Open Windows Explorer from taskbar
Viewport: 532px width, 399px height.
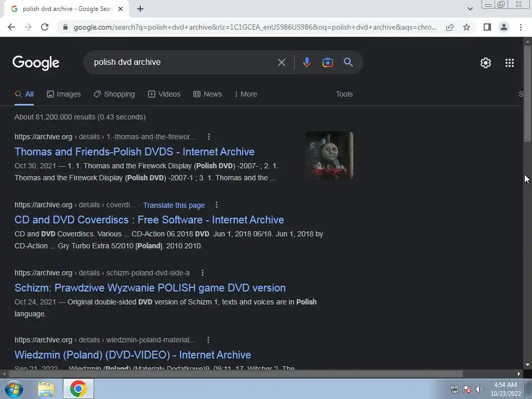coord(46,389)
